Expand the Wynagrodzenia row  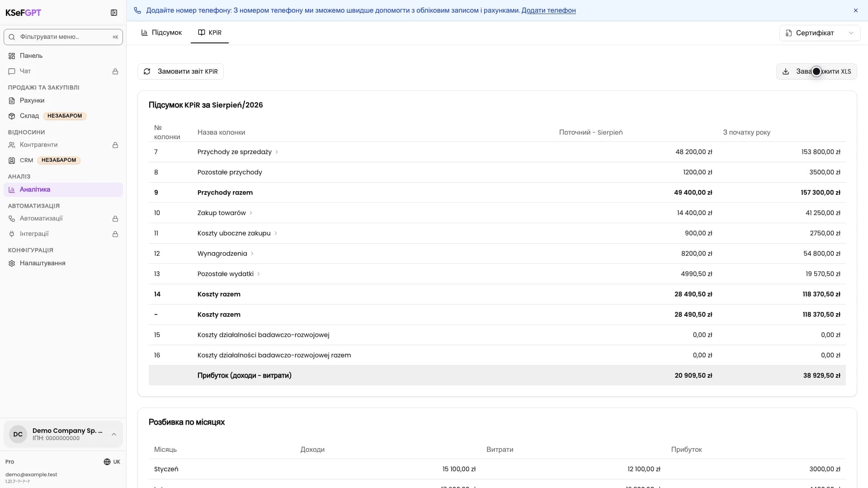coord(252,253)
